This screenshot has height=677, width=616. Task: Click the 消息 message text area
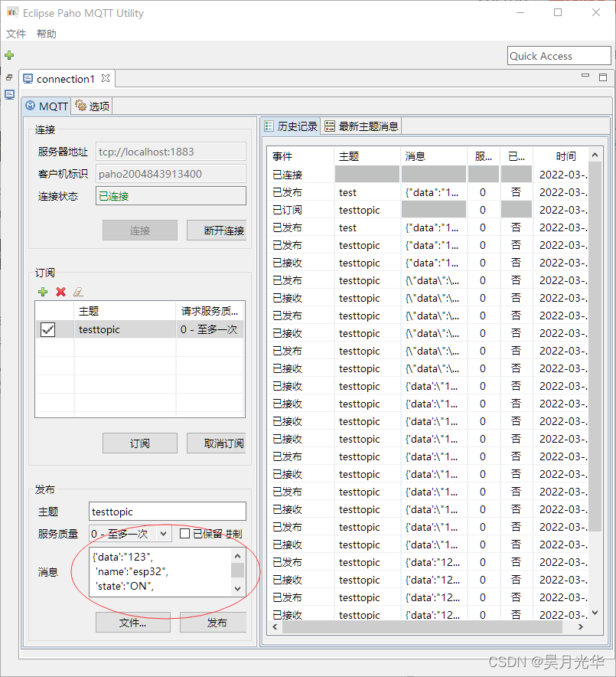click(160, 572)
